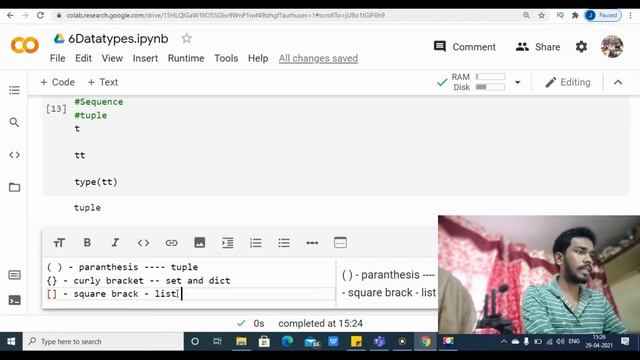Open the Runtime menu
This screenshot has height=360, width=640.
[x=186, y=58]
